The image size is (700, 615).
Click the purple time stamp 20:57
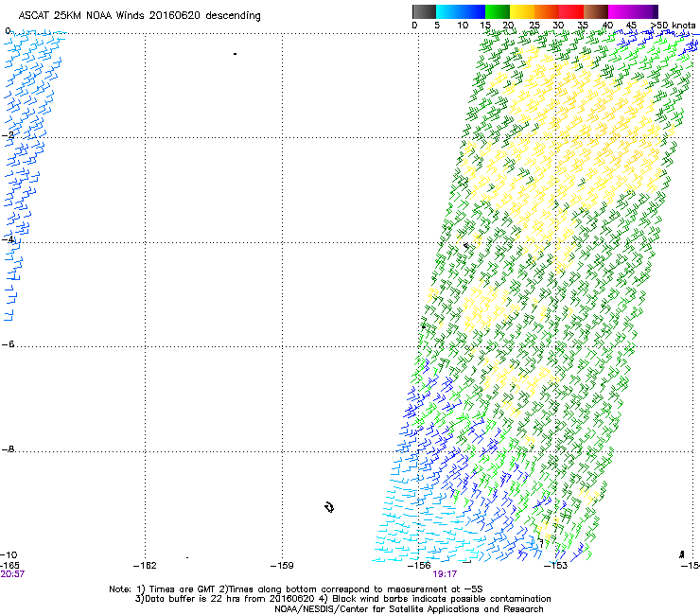[x=12, y=574]
